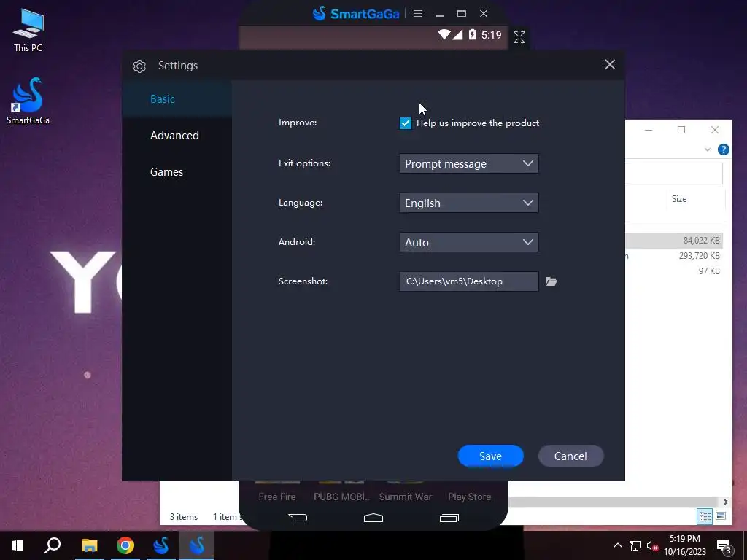The image size is (747, 560).
Task: Switch Explorer to large thumbnails view
Action: [721, 516]
